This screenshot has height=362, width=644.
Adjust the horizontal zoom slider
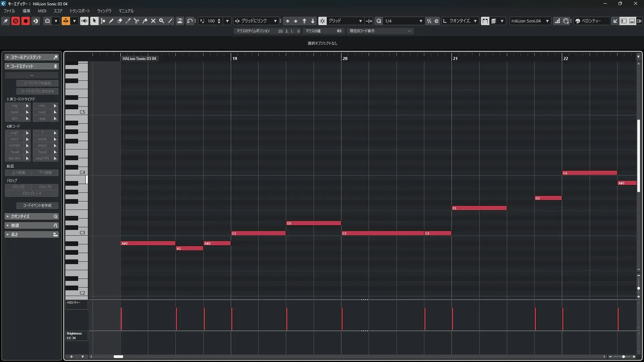623,357
